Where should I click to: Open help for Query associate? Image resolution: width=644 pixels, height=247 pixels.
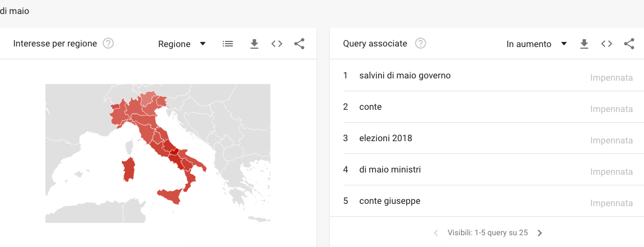[421, 44]
